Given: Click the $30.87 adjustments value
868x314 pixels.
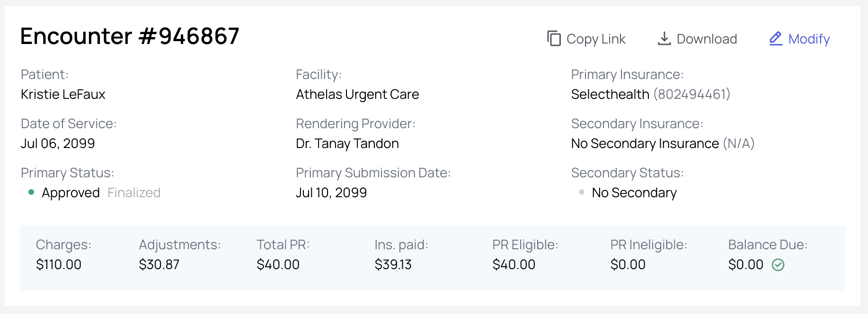Looking at the screenshot, I should 159,264.
